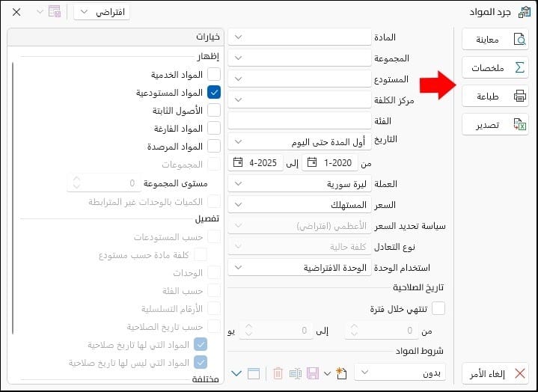Click the save condition floppy icon
Screen dimensions: 538x392
[x=313, y=373]
